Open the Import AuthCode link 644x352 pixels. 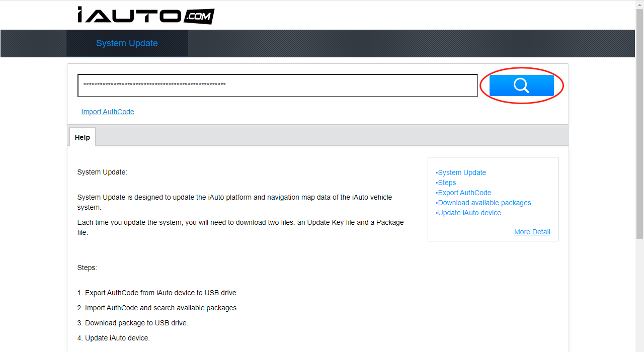click(108, 112)
